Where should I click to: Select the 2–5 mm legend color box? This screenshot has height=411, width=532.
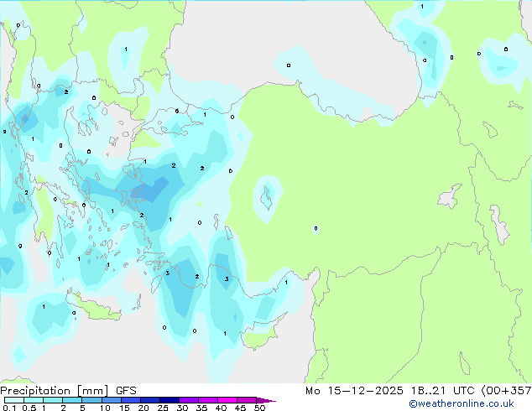point(72,400)
